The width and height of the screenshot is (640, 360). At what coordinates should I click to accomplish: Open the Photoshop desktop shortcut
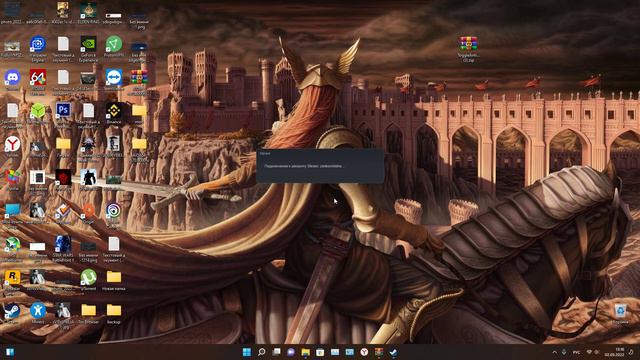pos(63,111)
